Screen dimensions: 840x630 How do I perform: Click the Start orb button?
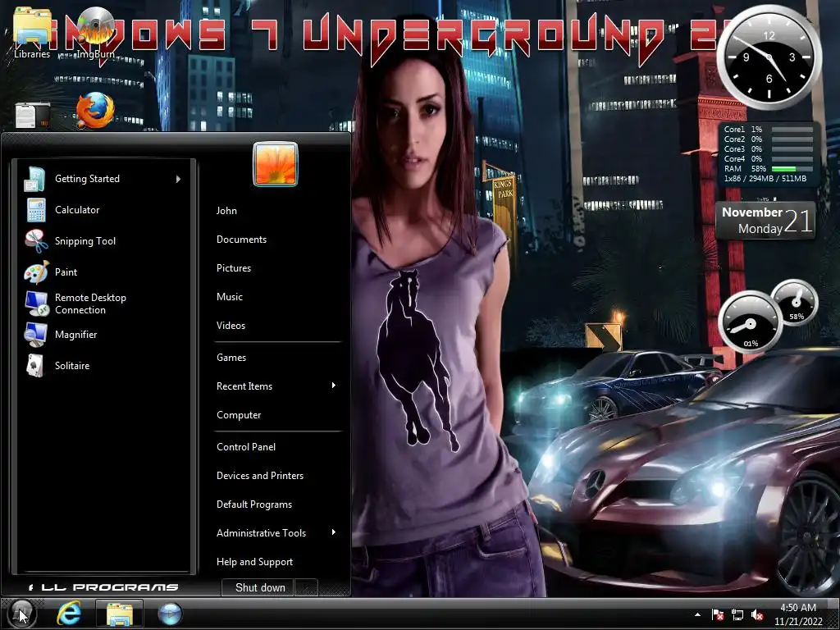pyautogui.click(x=21, y=613)
